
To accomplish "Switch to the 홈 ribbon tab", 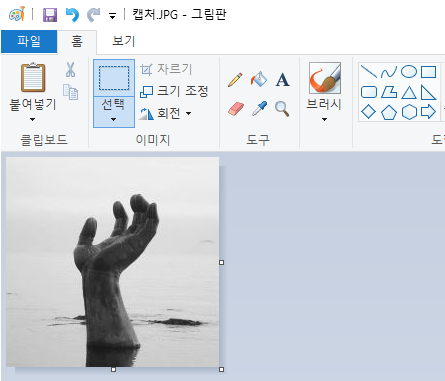I will [77, 41].
